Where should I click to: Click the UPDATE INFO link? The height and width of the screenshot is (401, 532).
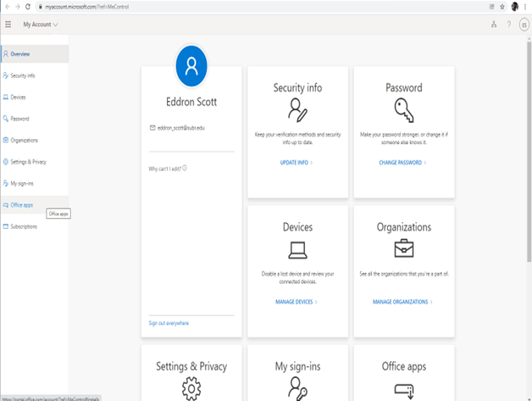[296, 163]
